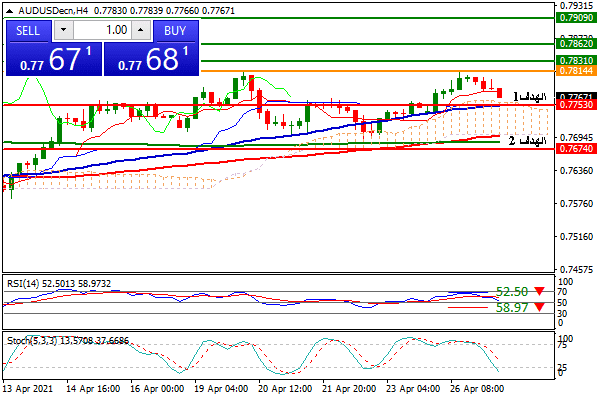
Task: Click the Stoch(5,3,3) indicator label
Action: click(32, 340)
